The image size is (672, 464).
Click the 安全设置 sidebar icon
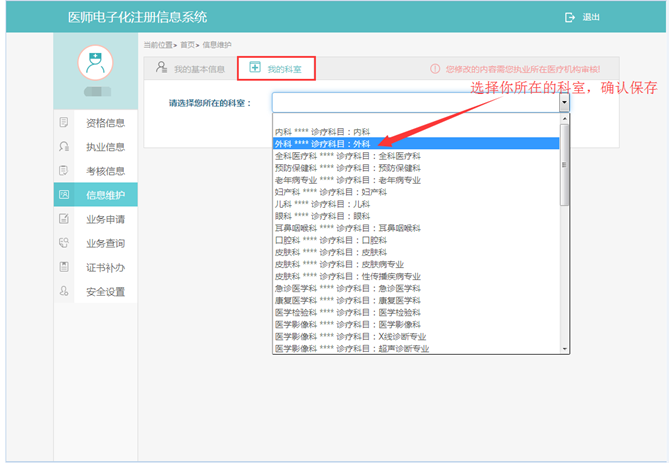click(65, 291)
